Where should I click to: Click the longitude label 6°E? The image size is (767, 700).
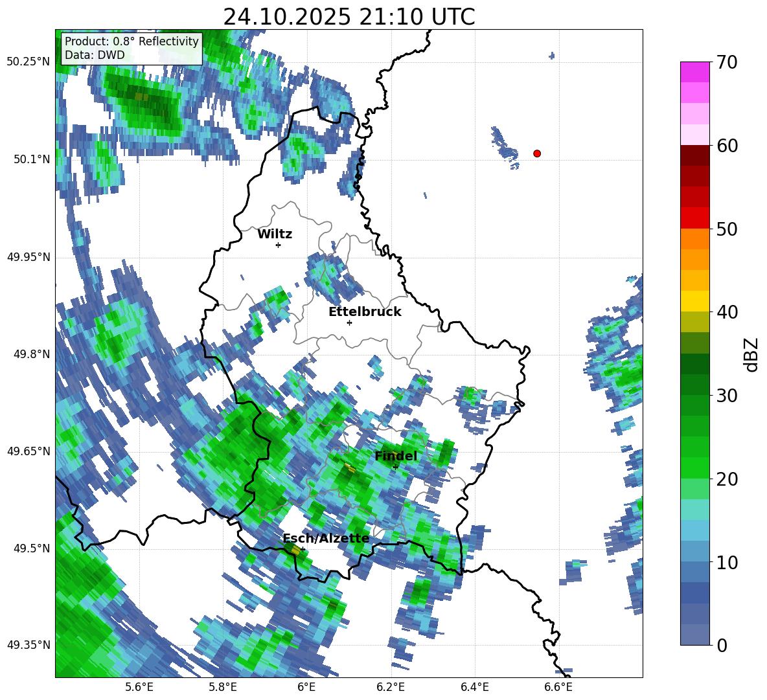click(306, 688)
